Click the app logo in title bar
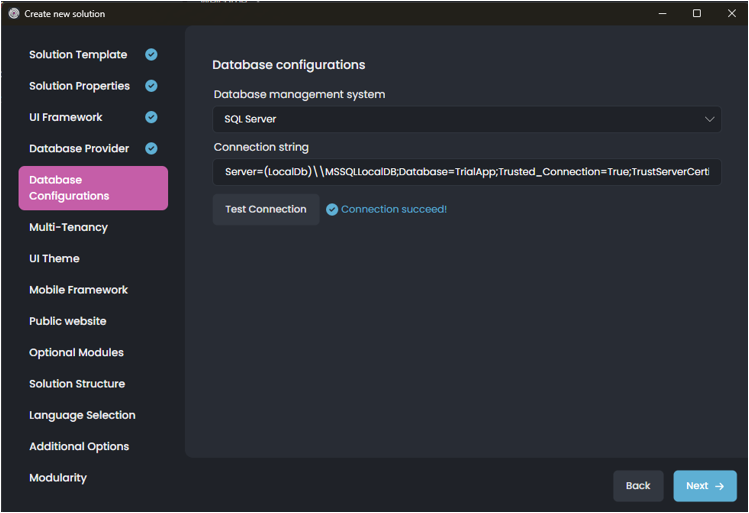This screenshot has width=749, height=513. 14,14
